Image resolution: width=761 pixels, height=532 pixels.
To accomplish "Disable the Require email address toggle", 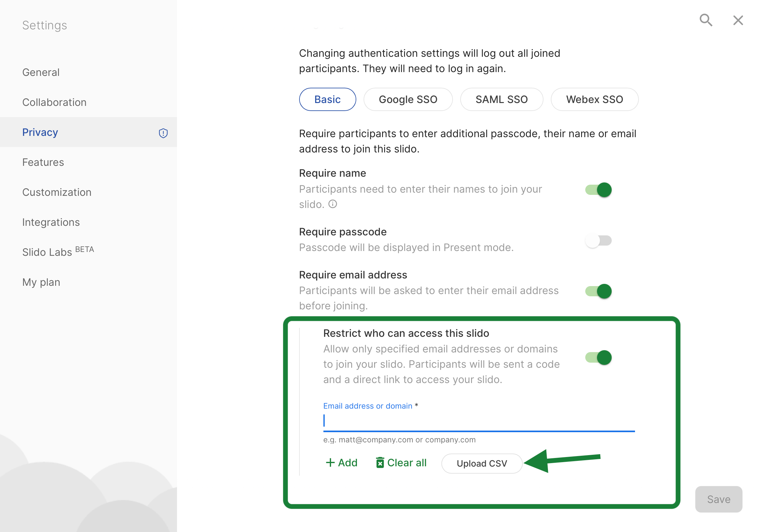I will (x=598, y=291).
